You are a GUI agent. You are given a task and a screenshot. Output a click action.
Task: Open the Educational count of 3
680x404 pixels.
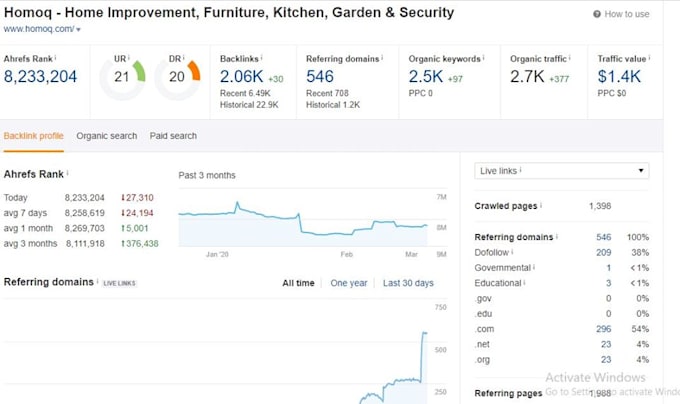point(608,283)
